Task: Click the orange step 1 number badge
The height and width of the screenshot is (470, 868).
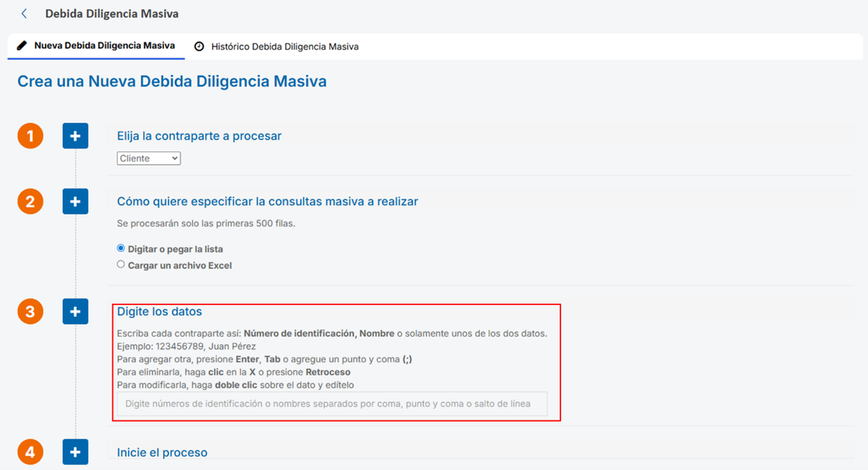Action: click(x=30, y=136)
